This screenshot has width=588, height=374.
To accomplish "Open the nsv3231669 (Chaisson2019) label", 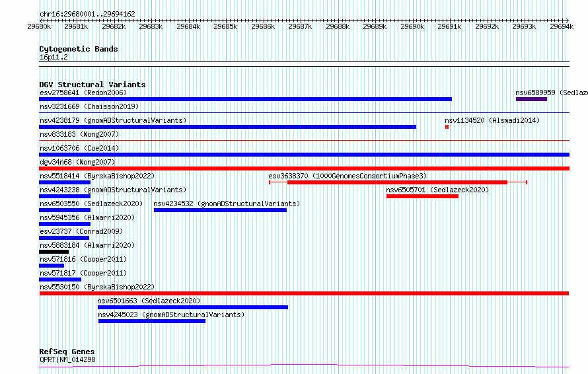I will click(x=89, y=106).
